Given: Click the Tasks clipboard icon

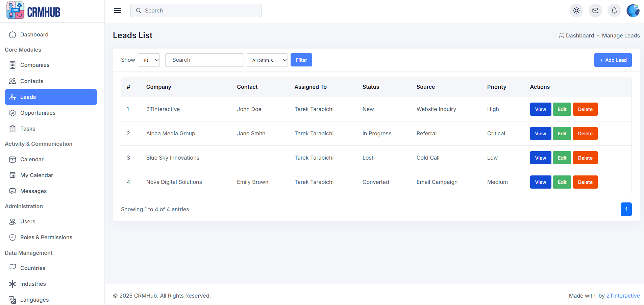Looking at the screenshot, I should pos(13,129).
